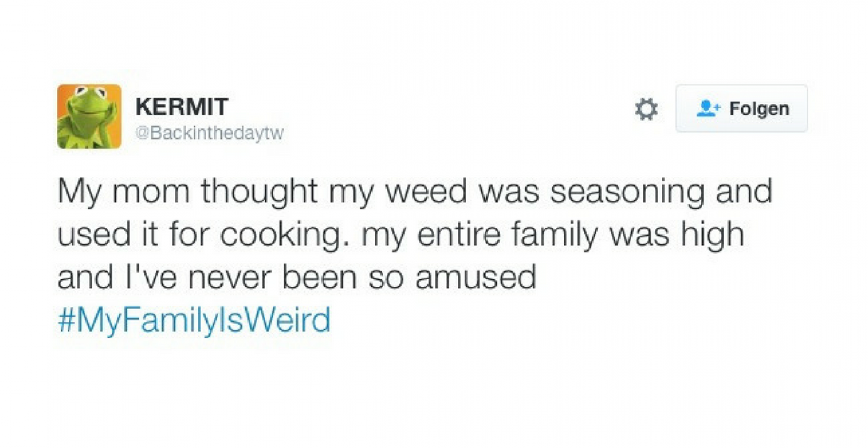Image resolution: width=868 pixels, height=448 pixels.
Task: Open the KERMIT display name profile
Action: [x=182, y=107]
